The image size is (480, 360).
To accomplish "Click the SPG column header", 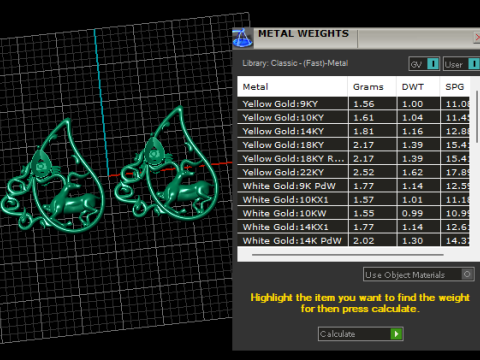I will coord(455,87).
